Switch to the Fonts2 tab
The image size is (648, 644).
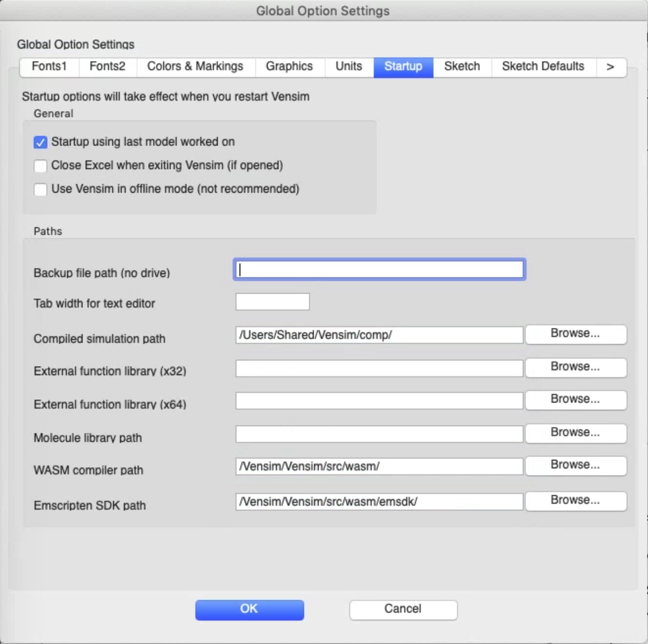point(107,66)
